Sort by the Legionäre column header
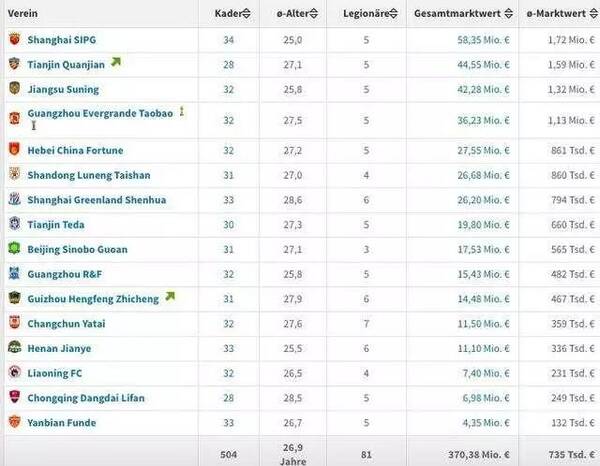Viewport: 600px width, 466px height. (366, 13)
